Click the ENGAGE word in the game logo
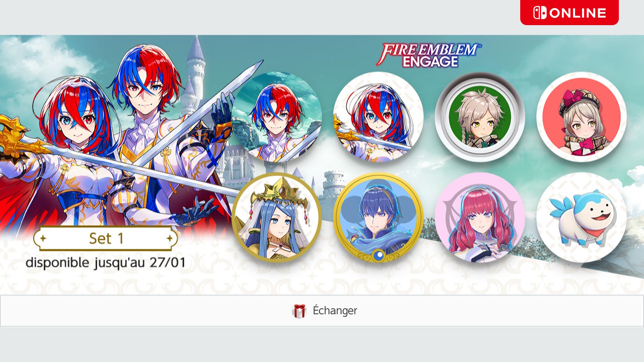 coord(430,62)
